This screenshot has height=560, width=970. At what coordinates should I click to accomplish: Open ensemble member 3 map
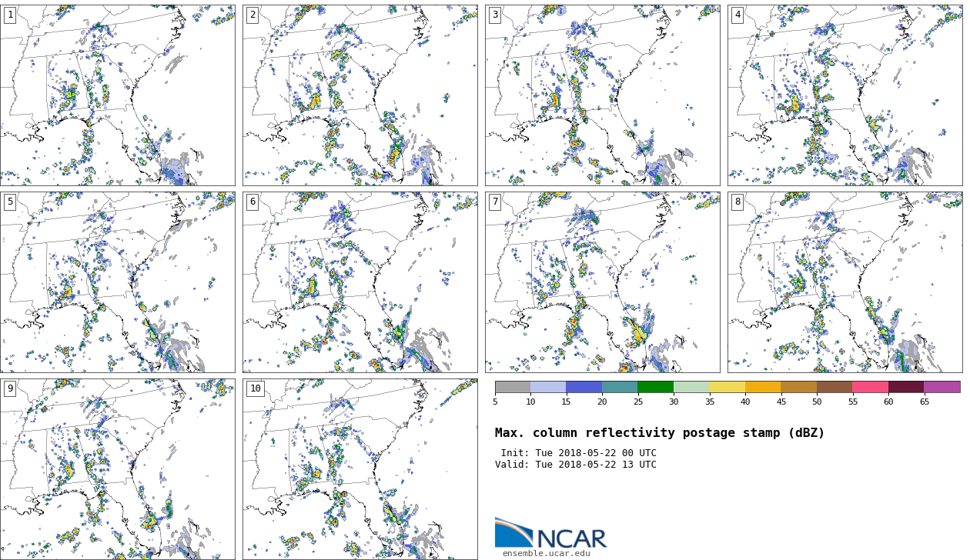click(x=602, y=95)
